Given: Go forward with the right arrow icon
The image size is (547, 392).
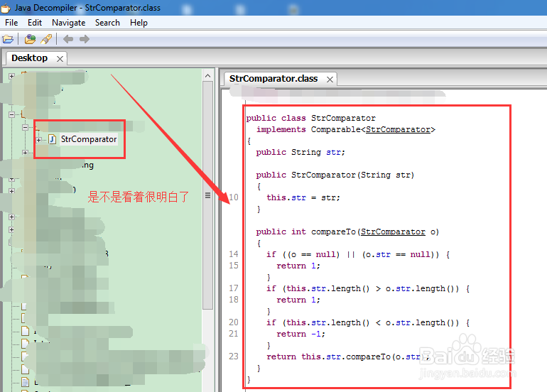Looking at the screenshot, I should [x=85, y=39].
